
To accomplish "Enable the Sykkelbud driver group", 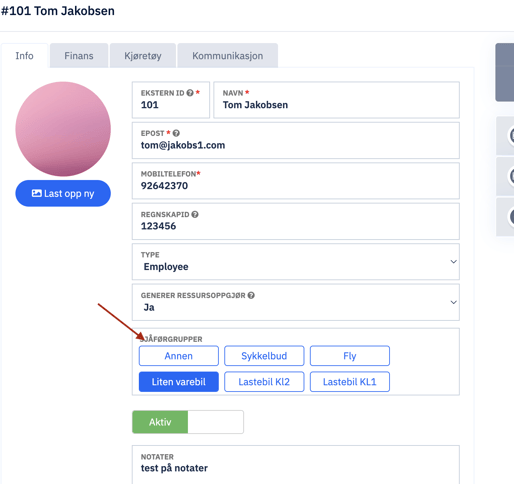I will [264, 356].
